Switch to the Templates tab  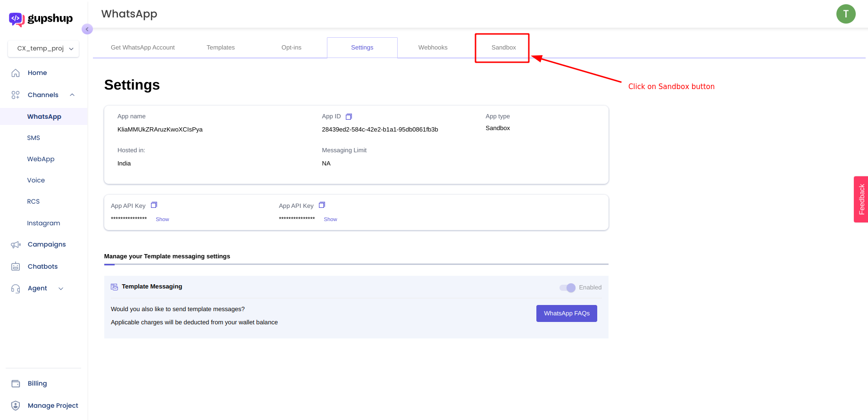click(x=220, y=48)
